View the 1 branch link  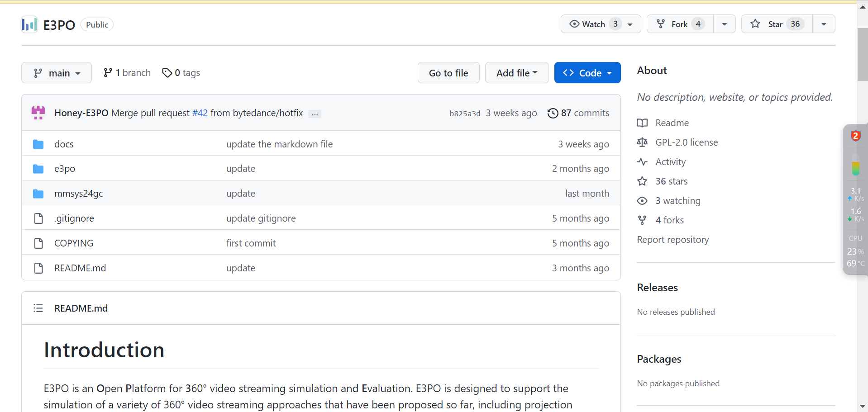[x=127, y=73]
